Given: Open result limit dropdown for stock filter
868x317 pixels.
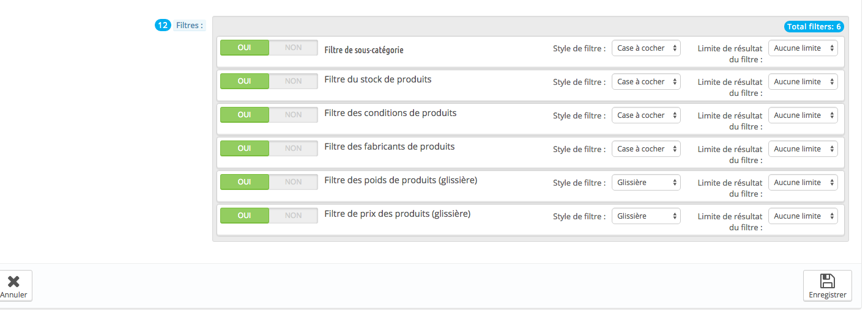Looking at the screenshot, I should (x=803, y=82).
